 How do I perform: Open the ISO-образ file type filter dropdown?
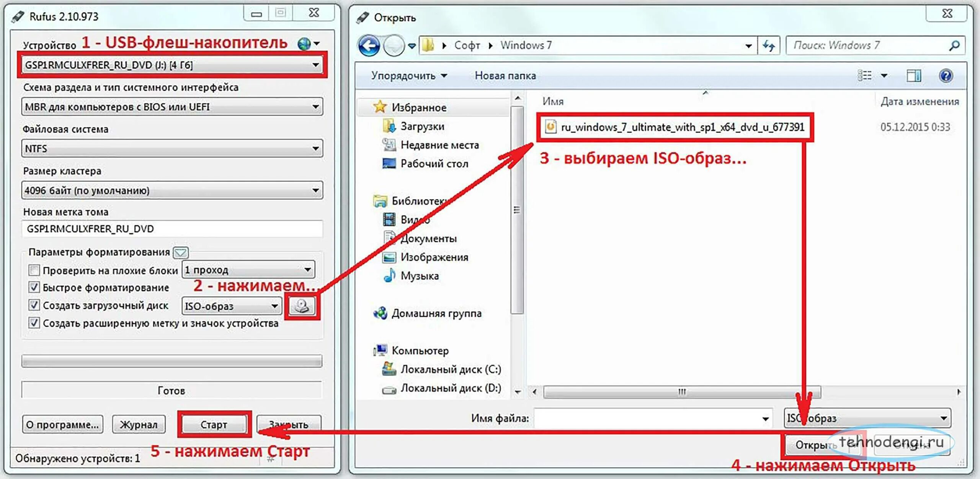coord(867,418)
